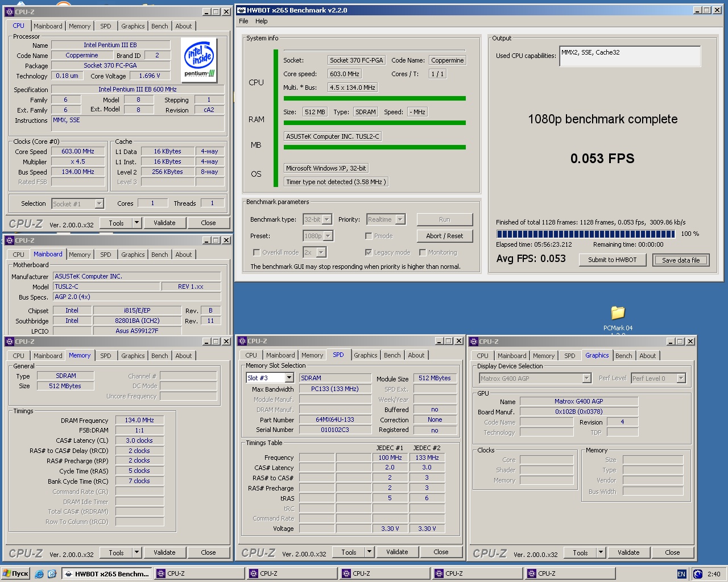Click the EN language indicator in the taskbar
Viewport: 728px width, 582px height.
[x=681, y=574]
